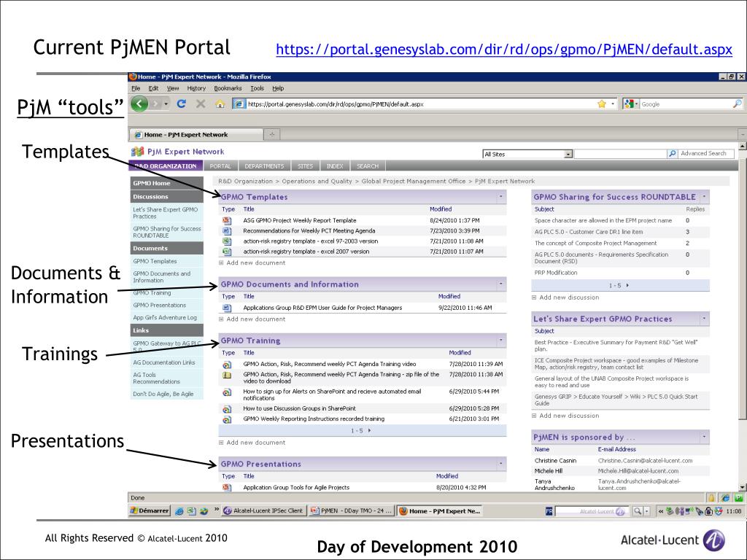747x560 pixels.
Task: Open the GPMO Templates web part menu arrow
Action: pyautogui.click(x=500, y=196)
